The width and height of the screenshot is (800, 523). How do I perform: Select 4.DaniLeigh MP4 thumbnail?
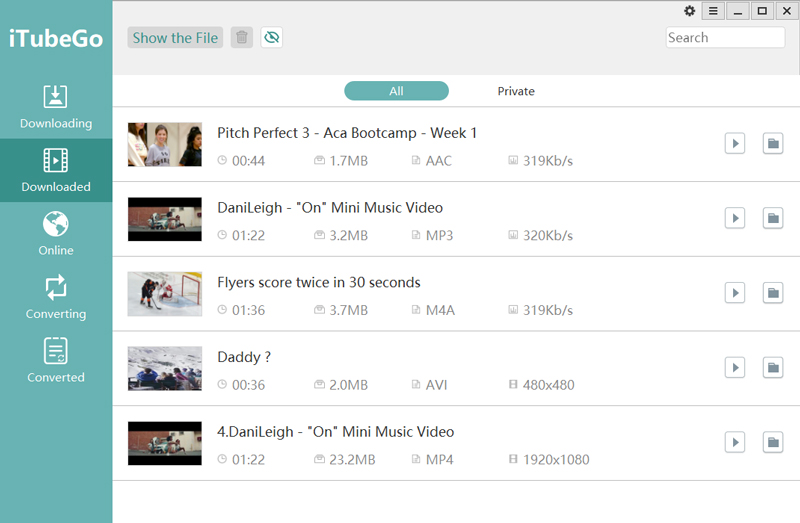click(x=165, y=443)
